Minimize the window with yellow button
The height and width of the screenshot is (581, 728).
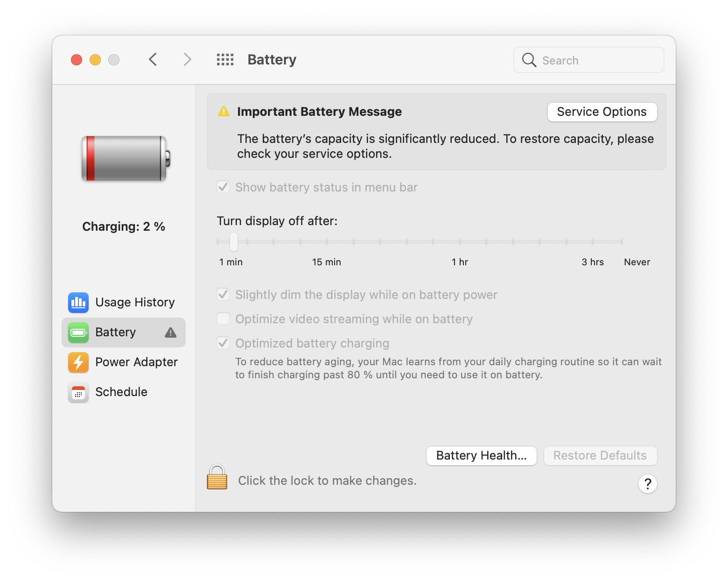coord(95,60)
